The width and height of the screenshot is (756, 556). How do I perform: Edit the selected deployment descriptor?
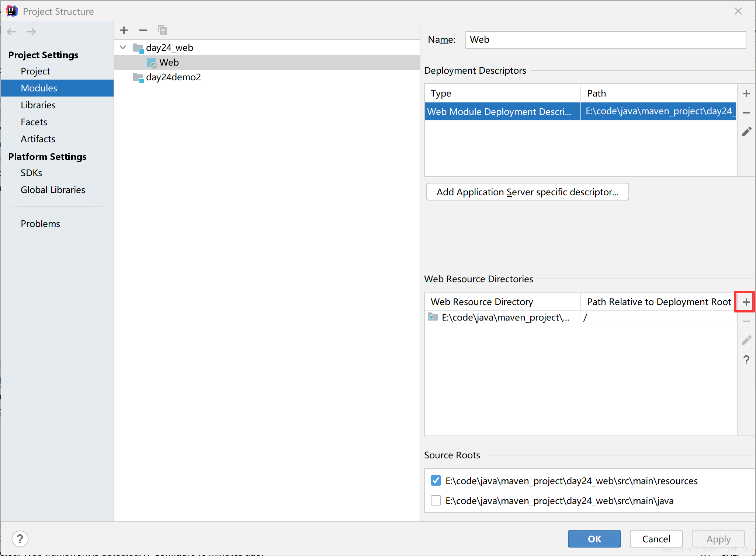point(746,132)
